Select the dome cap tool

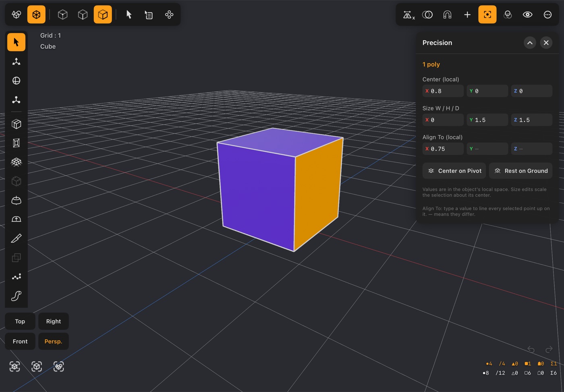(x=16, y=200)
